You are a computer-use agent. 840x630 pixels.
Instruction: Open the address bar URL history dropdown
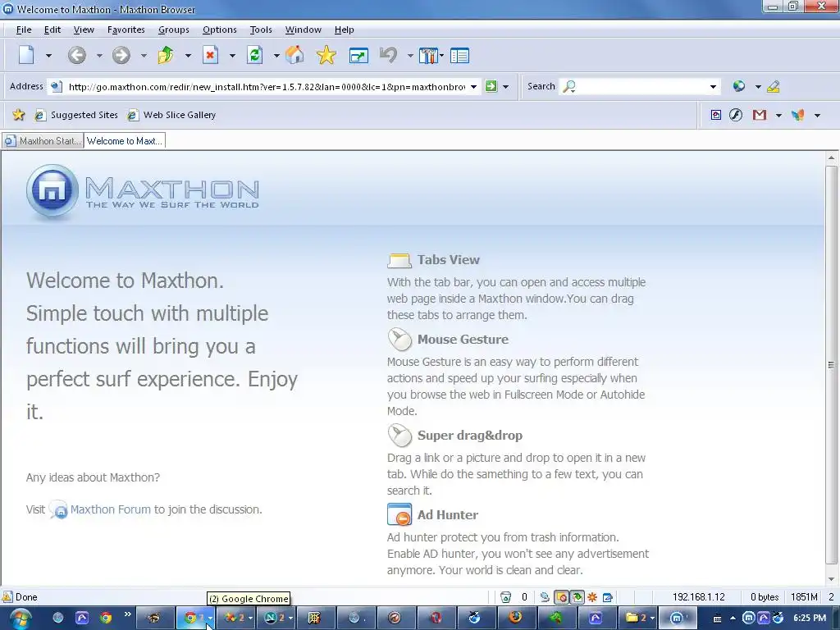click(x=473, y=87)
